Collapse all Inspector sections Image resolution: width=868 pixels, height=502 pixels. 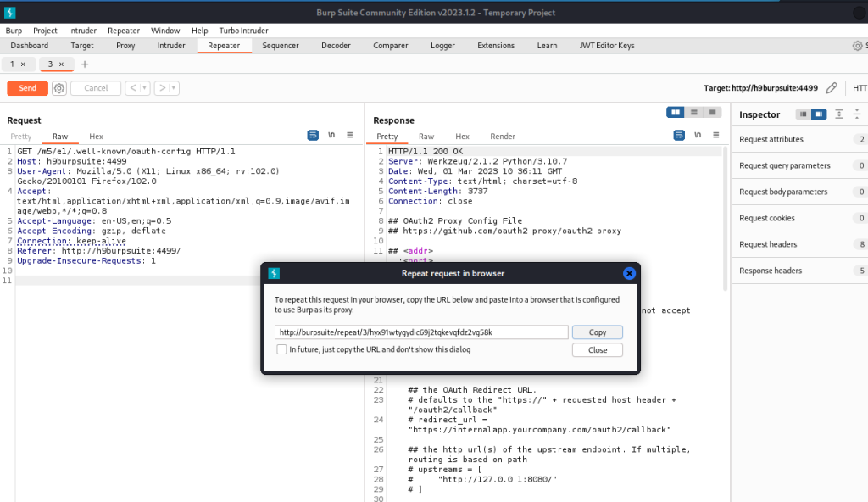tap(857, 114)
